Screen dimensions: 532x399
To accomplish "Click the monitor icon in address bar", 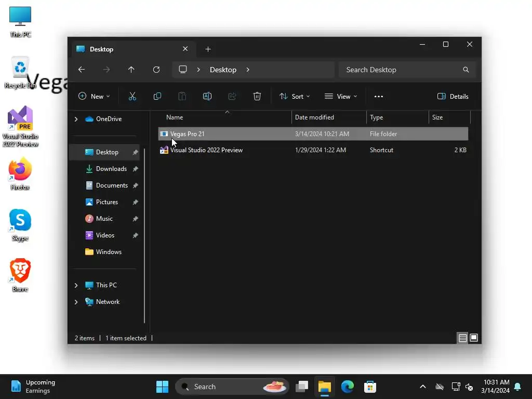I will 183,70.
